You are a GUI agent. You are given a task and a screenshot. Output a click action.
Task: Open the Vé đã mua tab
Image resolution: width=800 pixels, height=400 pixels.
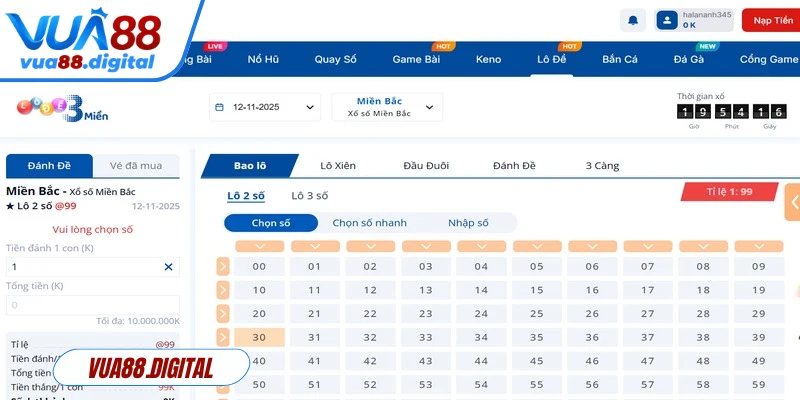click(137, 166)
